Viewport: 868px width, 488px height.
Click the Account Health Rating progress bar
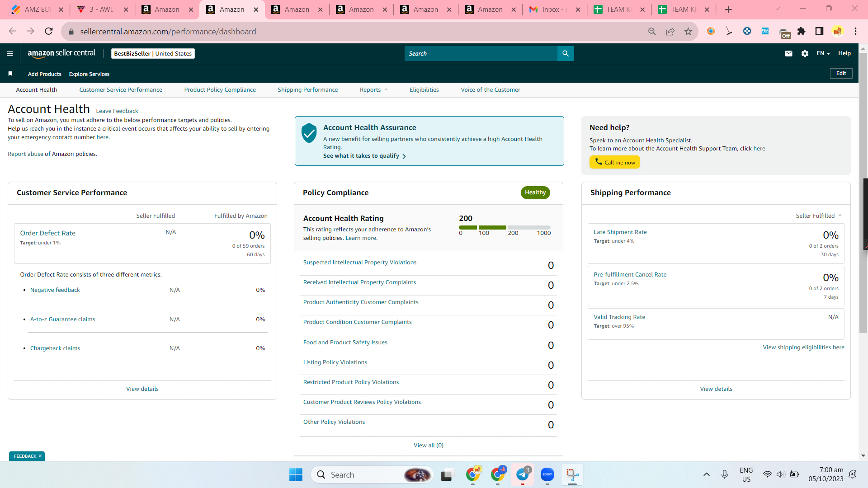click(505, 227)
